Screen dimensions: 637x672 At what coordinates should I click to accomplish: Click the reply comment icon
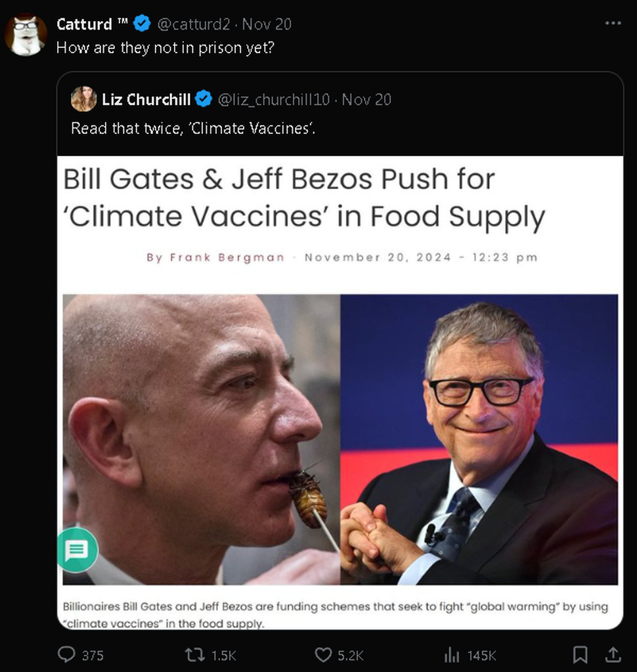pyautogui.click(x=67, y=654)
